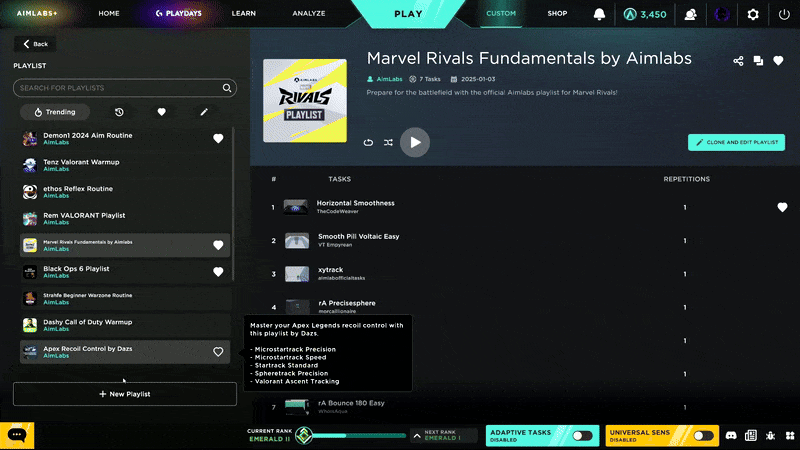The height and width of the screenshot is (450, 800).
Task: Toggle Adaptive Tasks switch
Action: click(582, 436)
